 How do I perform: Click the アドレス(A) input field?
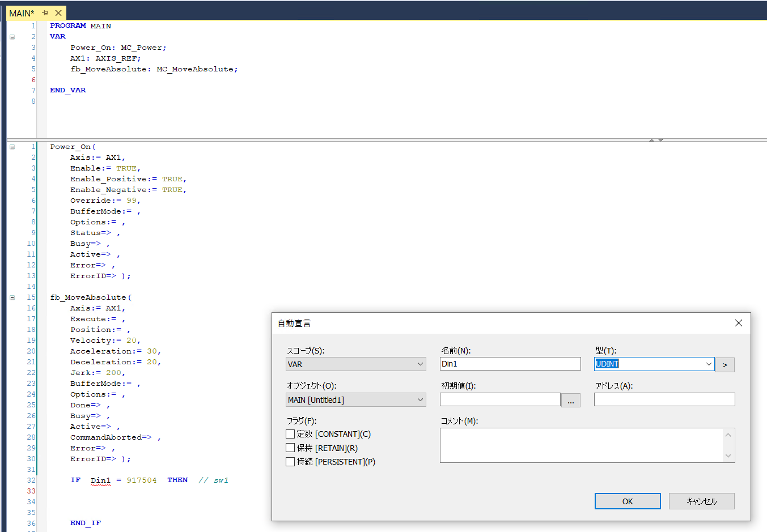(x=664, y=399)
